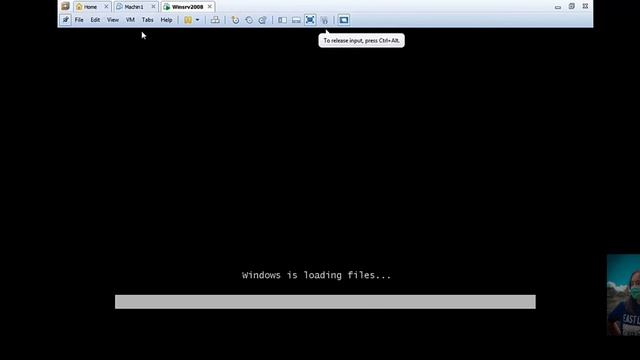Open the Tabs menu
Viewport: 640px width, 360px height.
click(x=147, y=20)
